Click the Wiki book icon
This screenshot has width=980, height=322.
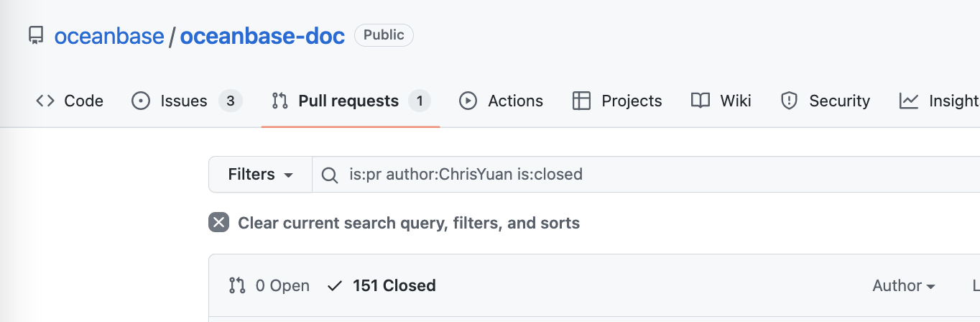pos(701,101)
